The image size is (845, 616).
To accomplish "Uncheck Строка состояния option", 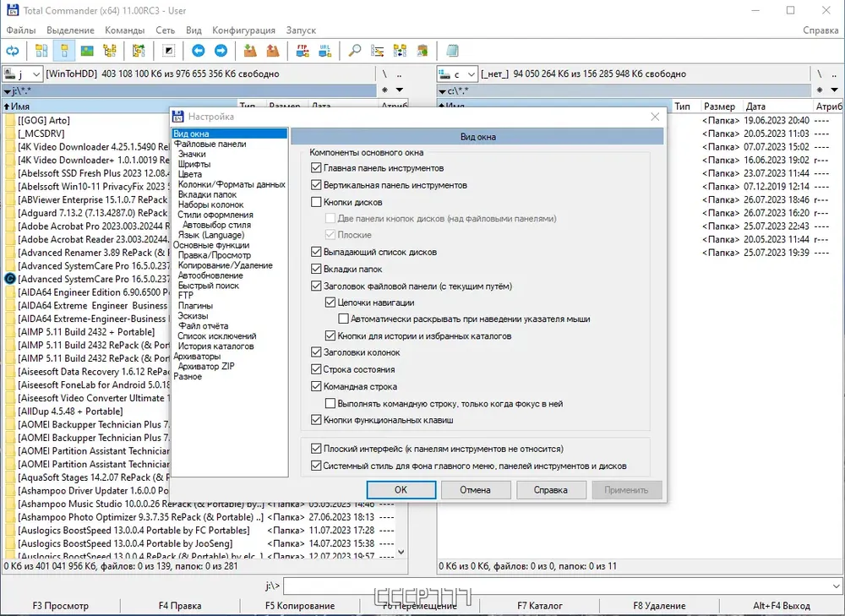I will 316,369.
